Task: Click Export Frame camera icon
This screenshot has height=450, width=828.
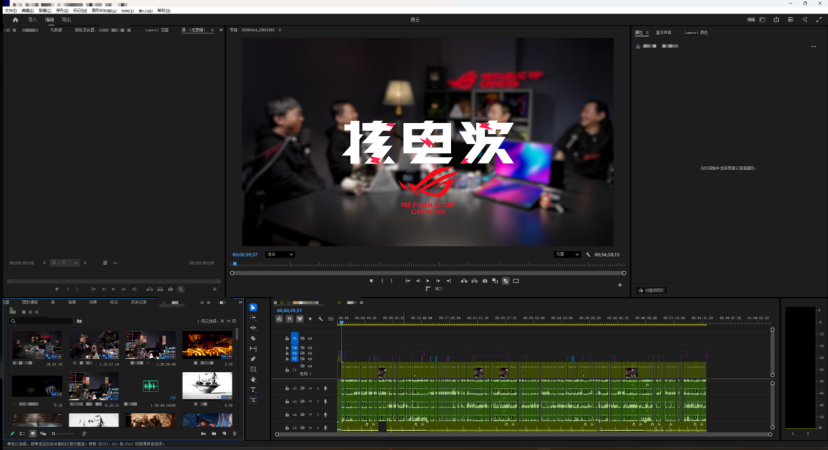Action: 485,281
